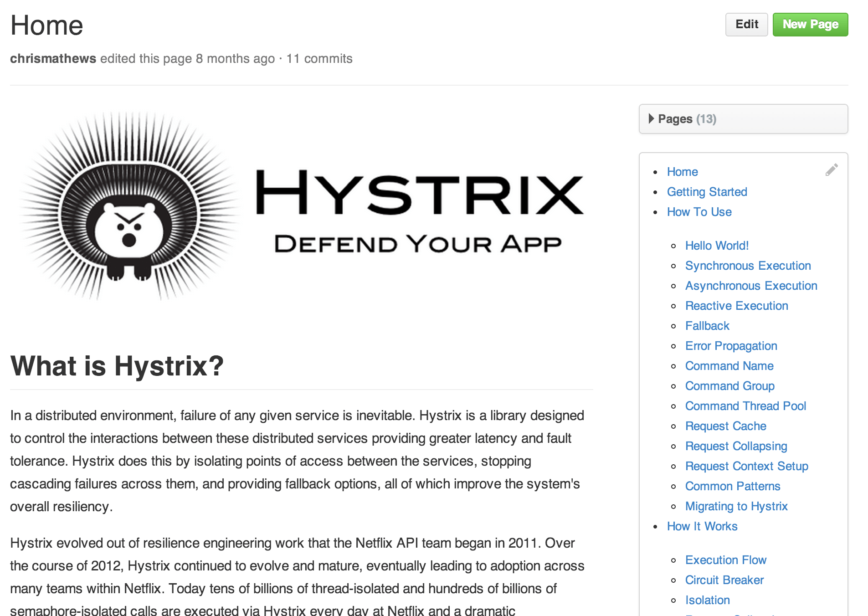
Task: Jump to Hello World! section
Action: 717,246
